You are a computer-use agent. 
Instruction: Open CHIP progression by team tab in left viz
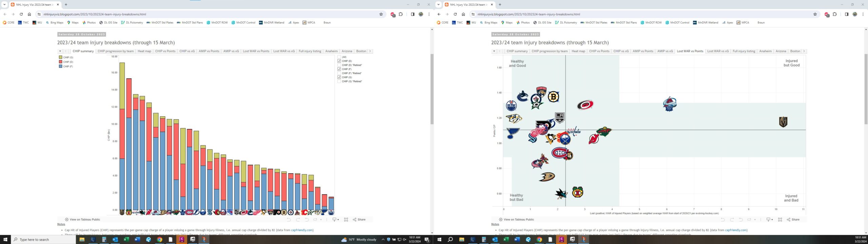pyautogui.click(x=116, y=51)
